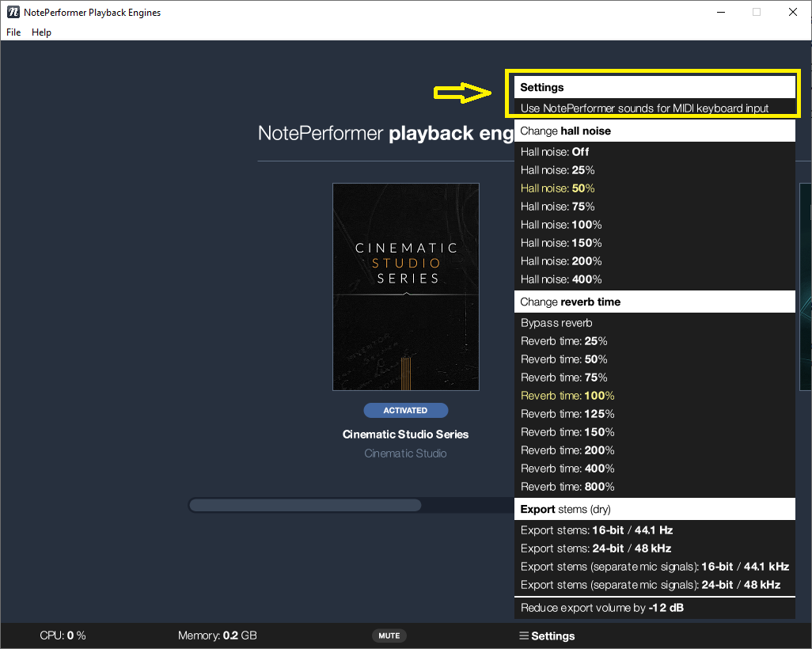Export stems at 16-bit / 44.1 Hz
This screenshot has width=812, height=649.
[x=595, y=529]
